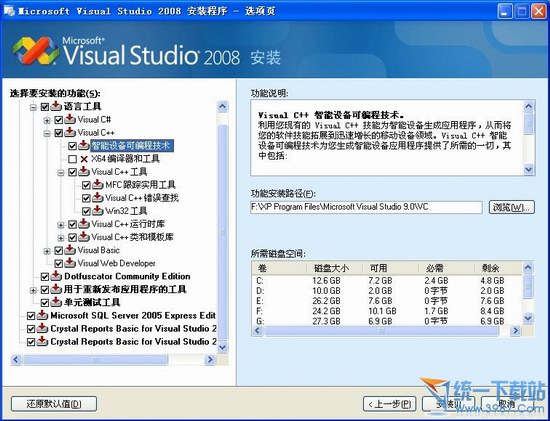Uncheck the Dotfuscator Community Edition checkbox

coord(45,276)
